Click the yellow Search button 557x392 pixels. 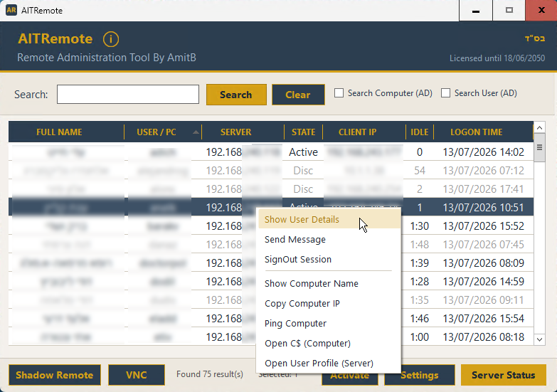click(x=236, y=95)
